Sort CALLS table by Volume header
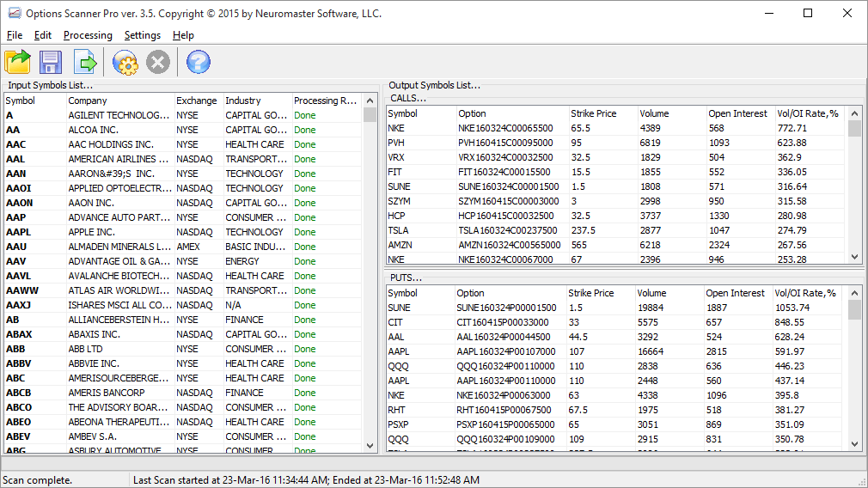The image size is (868, 488). click(x=671, y=113)
